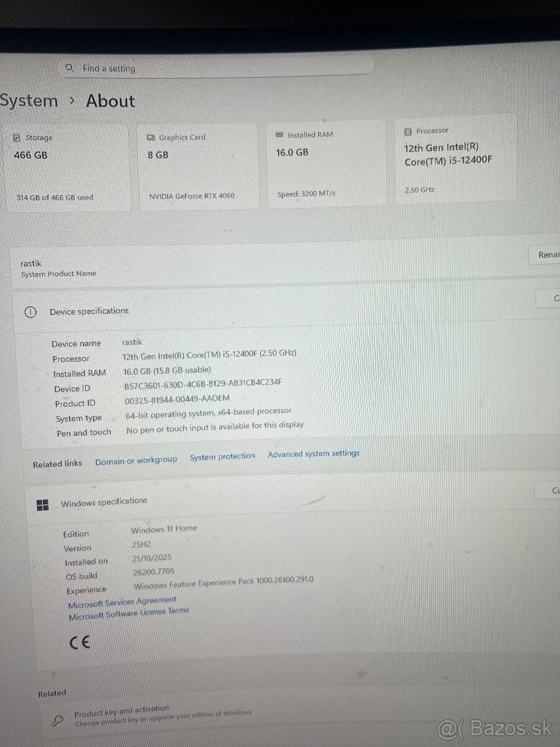Click the Device specifications info icon
Screen dimensions: 560x747
tap(30, 311)
